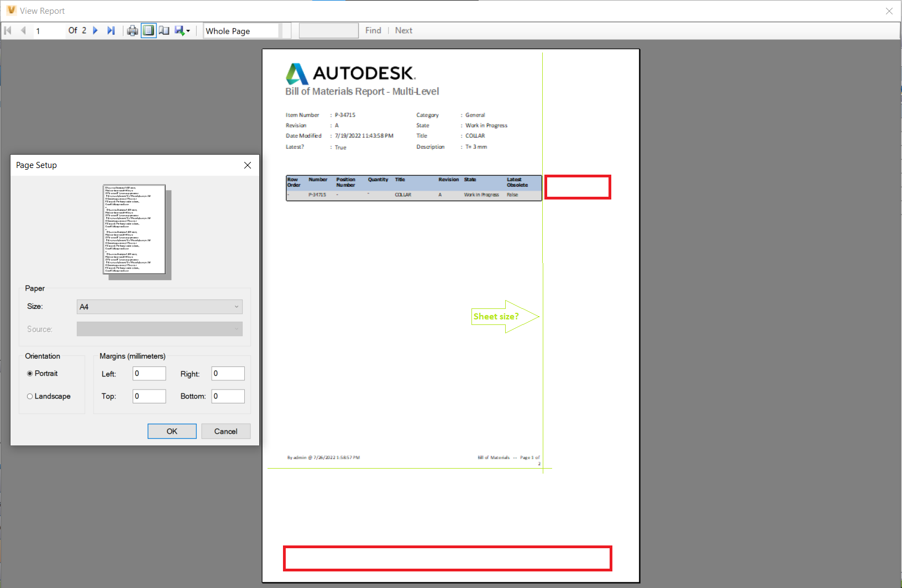
Task: Expand the paper Source dropdown
Action: click(x=159, y=329)
